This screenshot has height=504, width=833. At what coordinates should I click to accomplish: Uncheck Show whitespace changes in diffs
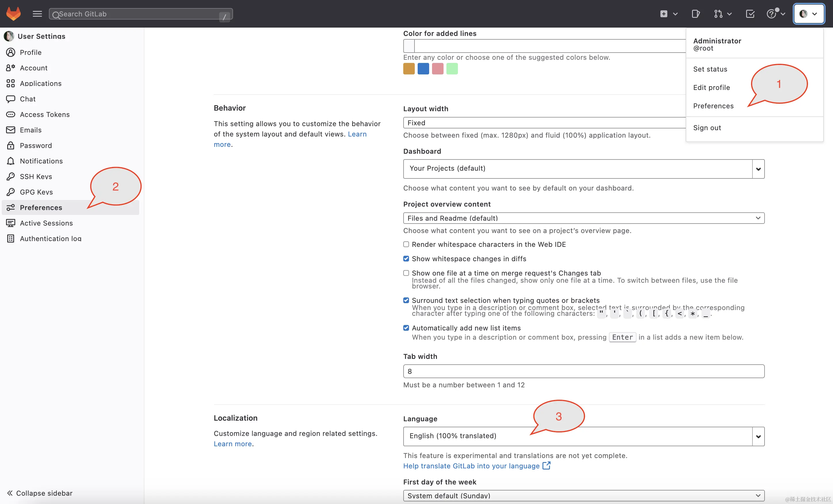[x=406, y=259]
